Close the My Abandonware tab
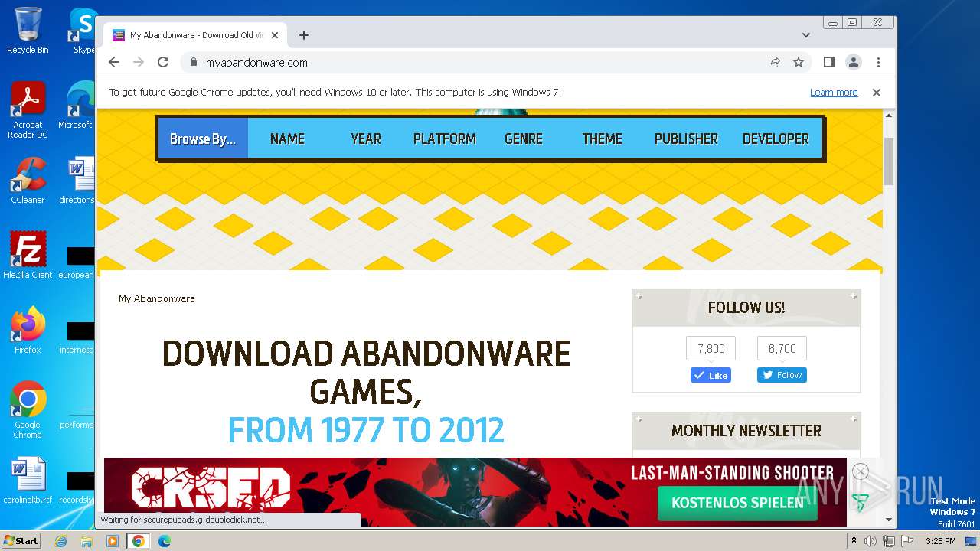Viewport: 980px width, 551px height. [275, 35]
